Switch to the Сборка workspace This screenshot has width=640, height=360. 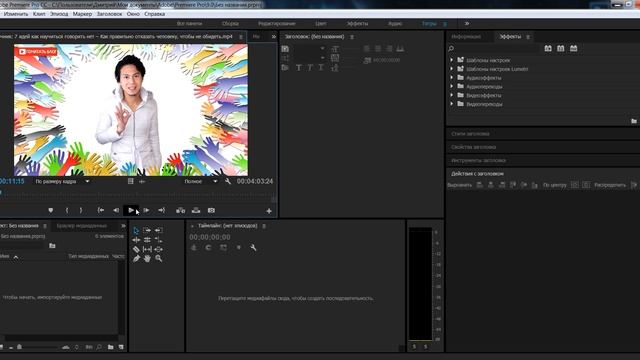pyautogui.click(x=230, y=24)
